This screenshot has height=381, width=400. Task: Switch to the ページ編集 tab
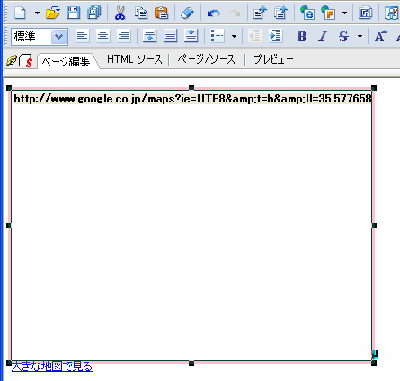(66, 61)
